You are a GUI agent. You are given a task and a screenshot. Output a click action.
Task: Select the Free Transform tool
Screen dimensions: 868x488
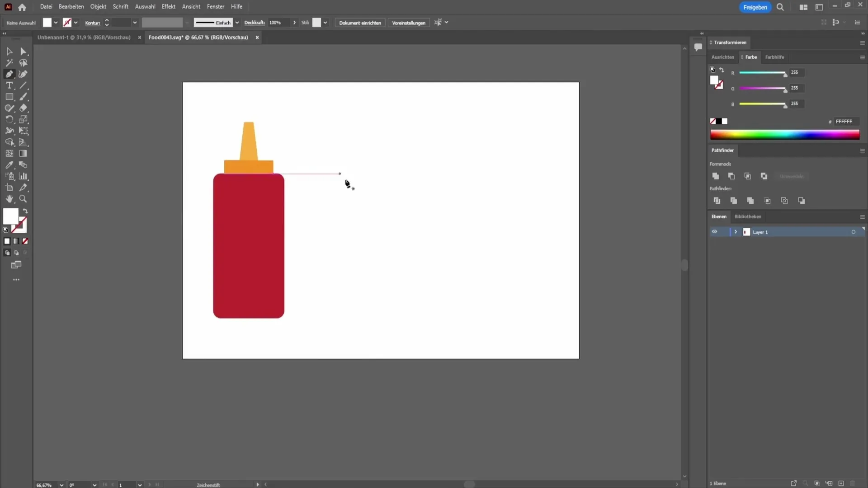[x=23, y=131]
